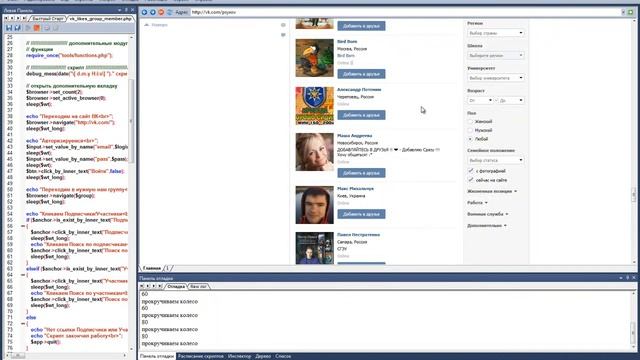Select the Любой gender radio button
640x360 pixels.
click(x=470, y=139)
